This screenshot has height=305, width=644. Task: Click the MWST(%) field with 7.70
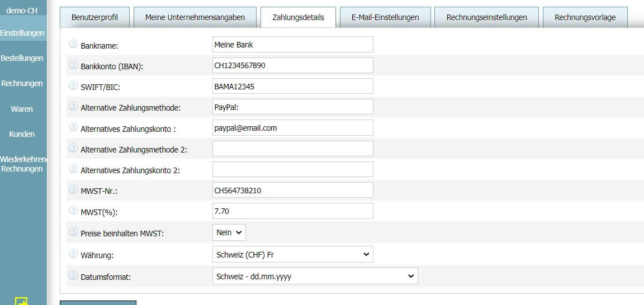pos(293,211)
